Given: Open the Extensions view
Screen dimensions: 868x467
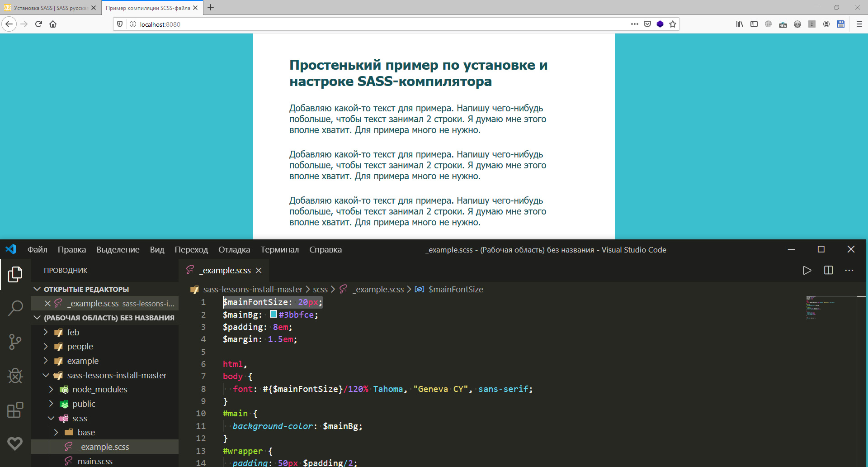Looking at the screenshot, I should 15,410.
